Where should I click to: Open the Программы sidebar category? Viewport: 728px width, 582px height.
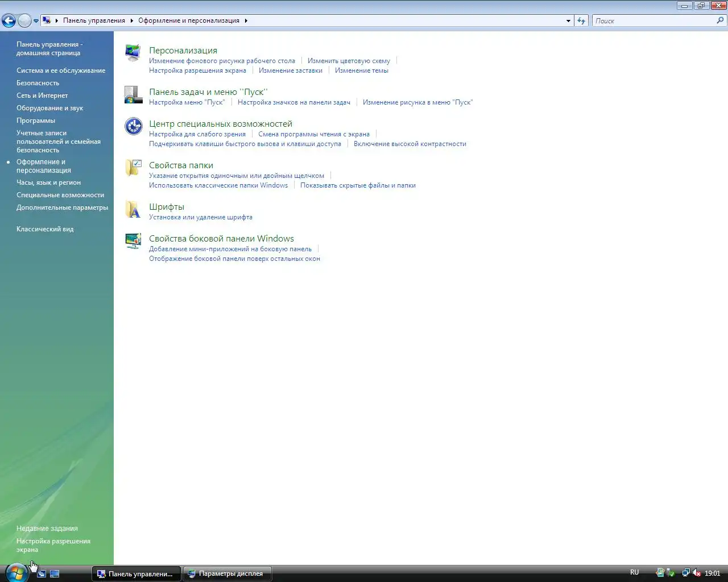point(36,120)
